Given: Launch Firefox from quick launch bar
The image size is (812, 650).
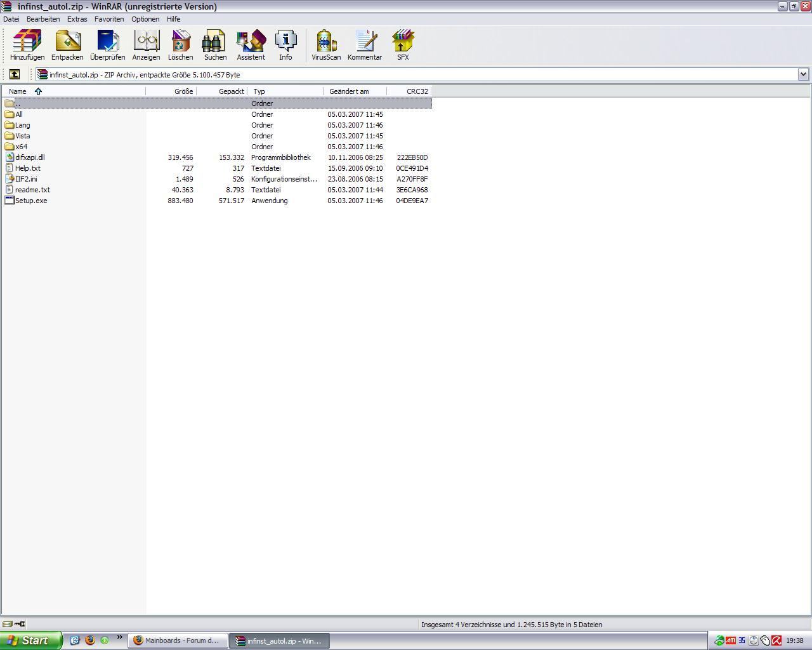Looking at the screenshot, I should [x=89, y=640].
